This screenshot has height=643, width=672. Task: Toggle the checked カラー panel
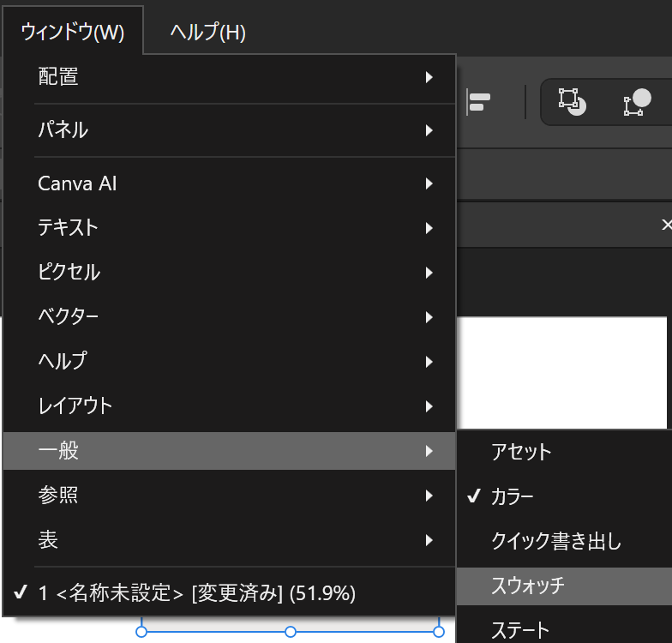[x=564, y=496]
